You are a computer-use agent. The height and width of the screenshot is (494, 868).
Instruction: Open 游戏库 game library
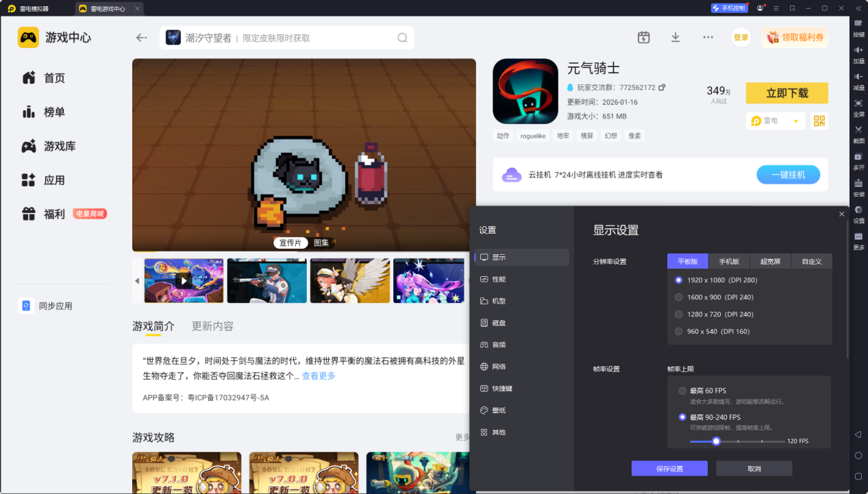click(49, 146)
